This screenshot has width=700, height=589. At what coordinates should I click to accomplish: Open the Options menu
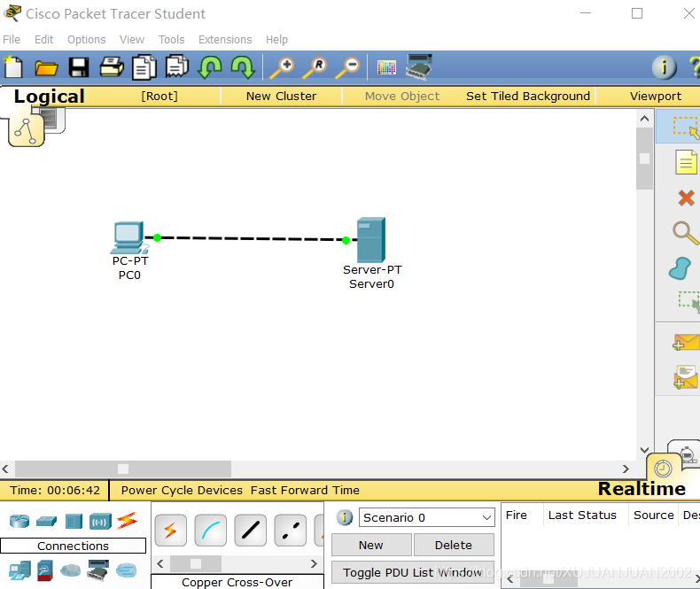point(87,40)
